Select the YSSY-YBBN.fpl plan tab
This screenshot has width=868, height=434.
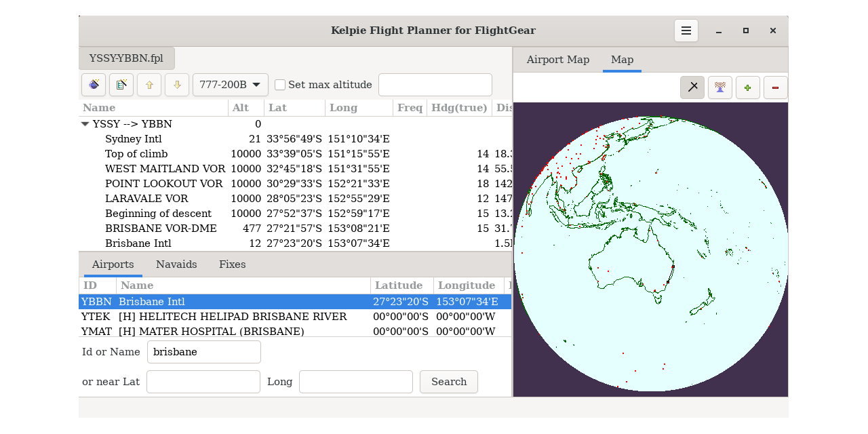coord(126,58)
